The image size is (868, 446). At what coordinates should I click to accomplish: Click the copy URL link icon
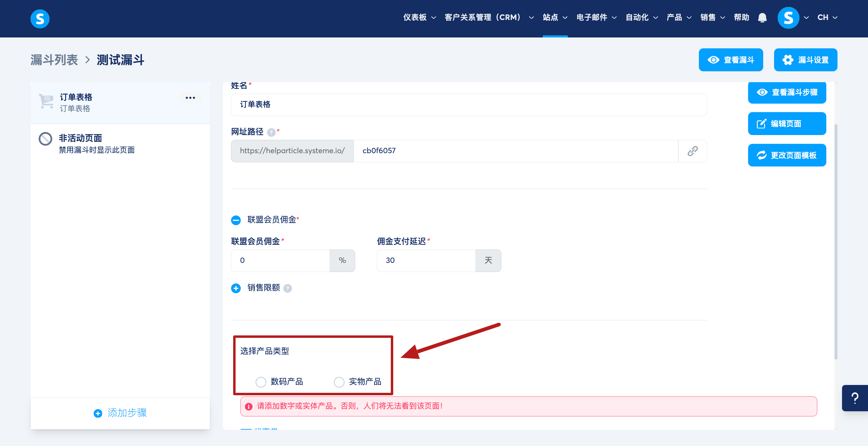click(x=693, y=151)
